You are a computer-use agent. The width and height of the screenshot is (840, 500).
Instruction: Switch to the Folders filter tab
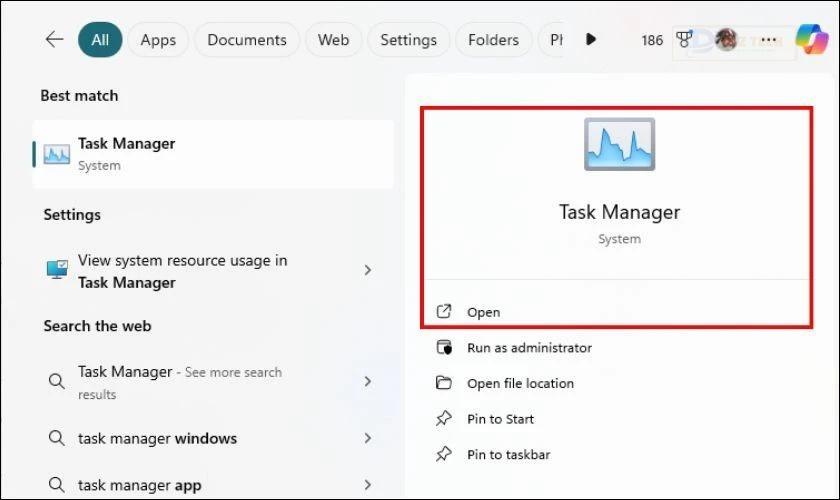click(493, 40)
